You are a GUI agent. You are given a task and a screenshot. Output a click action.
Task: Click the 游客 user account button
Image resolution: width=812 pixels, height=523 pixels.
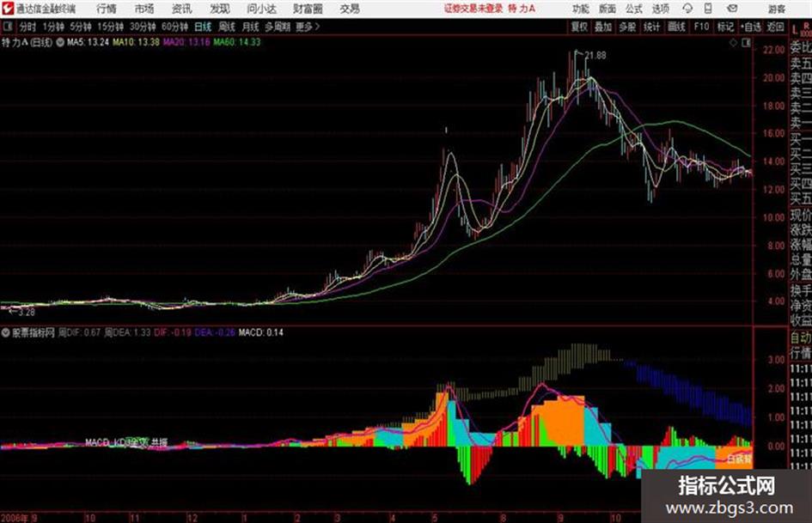pyautogui.click(x=776, y=9)
